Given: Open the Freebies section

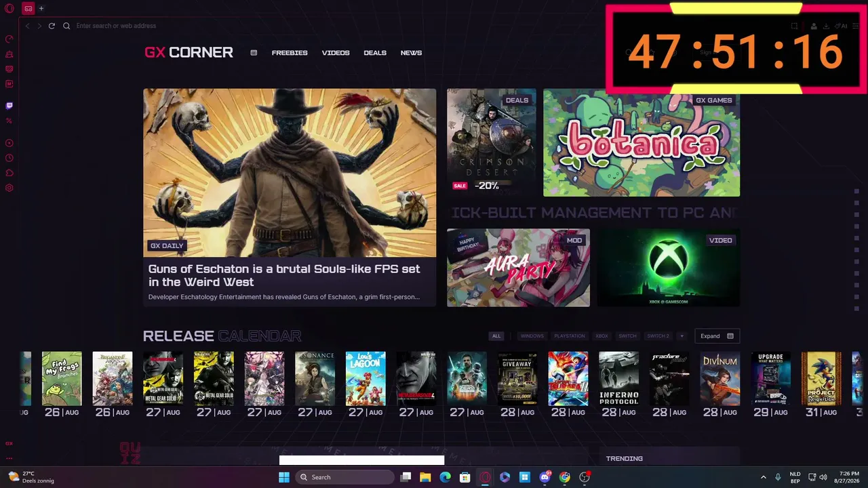Looking at the screenshot, I should click(x=290, y=53).
